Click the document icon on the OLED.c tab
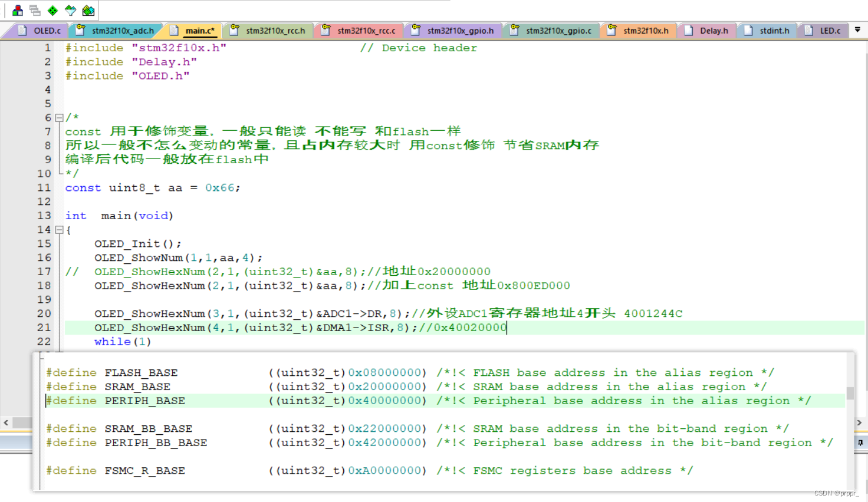 (22, 30)
